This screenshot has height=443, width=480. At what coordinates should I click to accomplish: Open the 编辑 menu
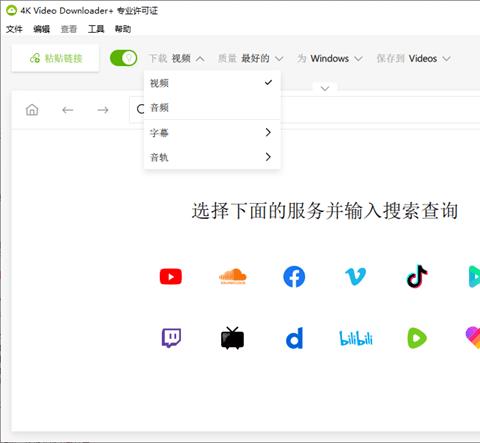(41, 29)
